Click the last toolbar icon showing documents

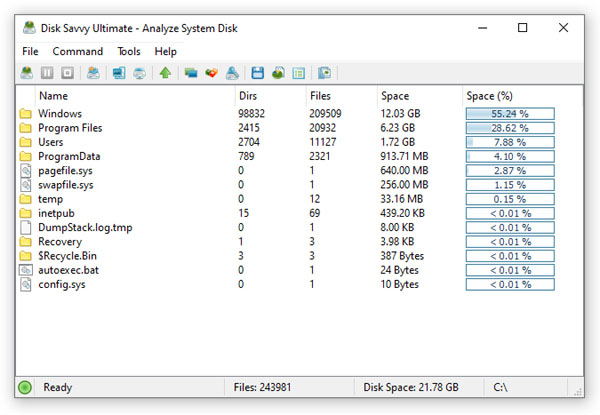324,73
